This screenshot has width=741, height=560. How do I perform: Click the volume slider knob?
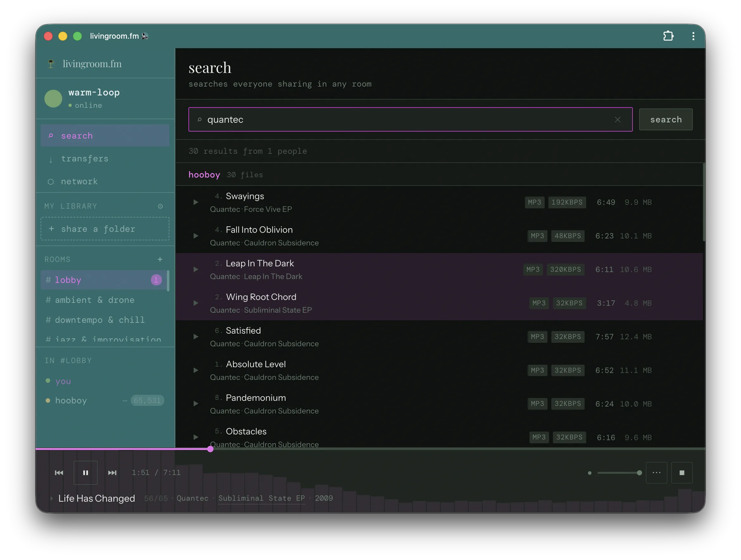[x=639, y=472]
